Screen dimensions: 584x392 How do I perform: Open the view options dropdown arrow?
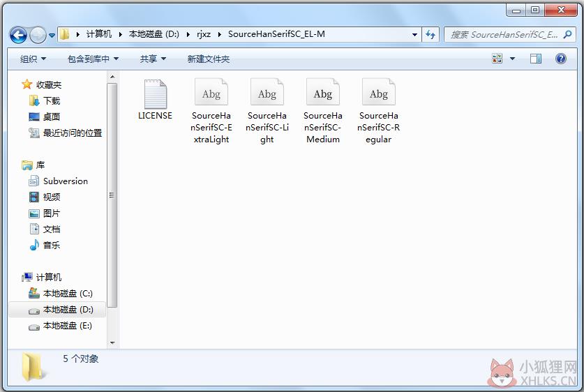[x=513, y=59]
